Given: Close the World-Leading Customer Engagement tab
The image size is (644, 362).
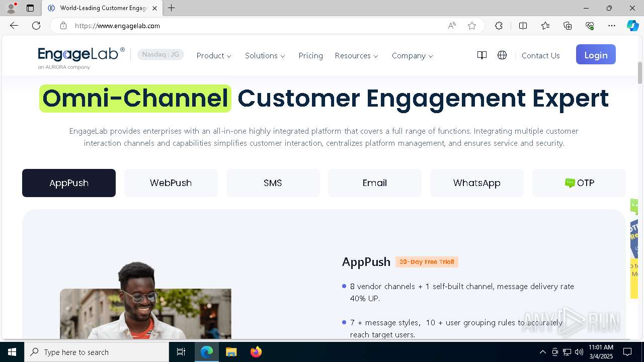Looking at the screenshot, I should pyautogui.click(x=154, y=8).
